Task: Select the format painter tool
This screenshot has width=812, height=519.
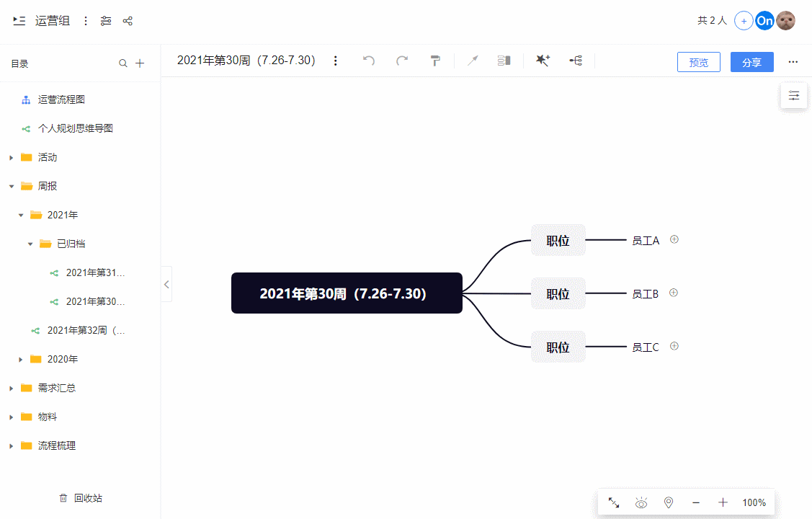Action: click(435, 61)
